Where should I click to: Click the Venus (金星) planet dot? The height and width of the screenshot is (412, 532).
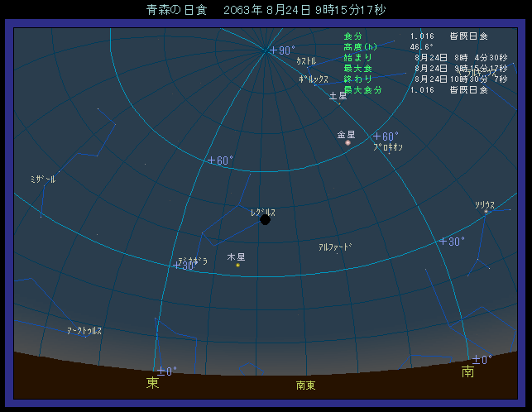[348, 143]
